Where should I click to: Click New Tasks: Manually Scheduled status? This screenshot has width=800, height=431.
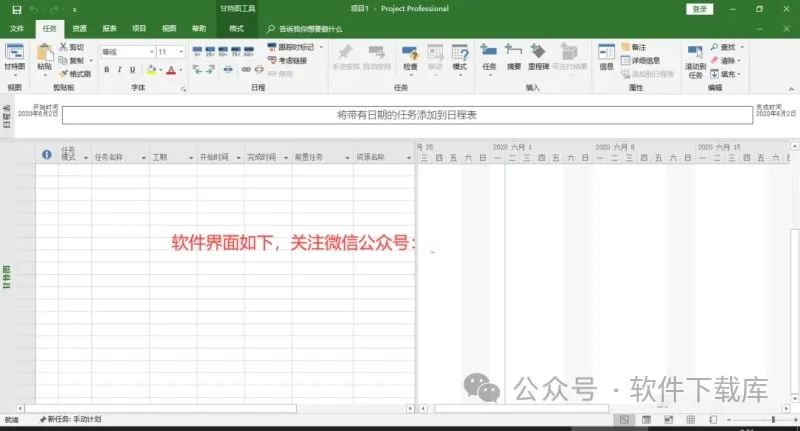pos(70,419)
